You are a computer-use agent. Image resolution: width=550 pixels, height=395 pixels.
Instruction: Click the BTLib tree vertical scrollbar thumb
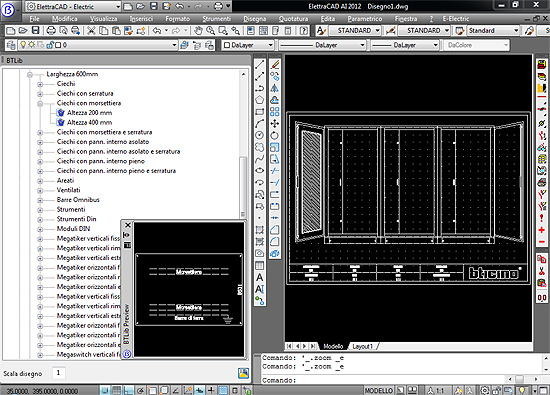coord(243,187)
